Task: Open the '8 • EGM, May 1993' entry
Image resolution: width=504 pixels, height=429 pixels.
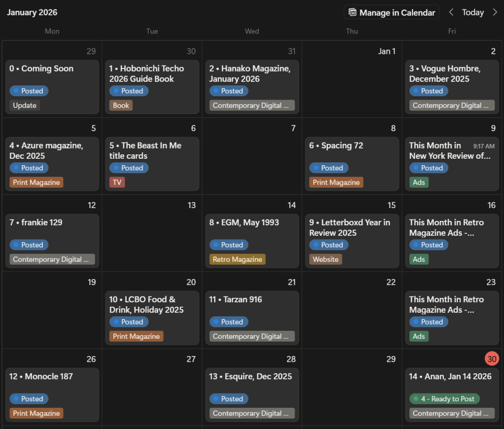Action: 244,222
